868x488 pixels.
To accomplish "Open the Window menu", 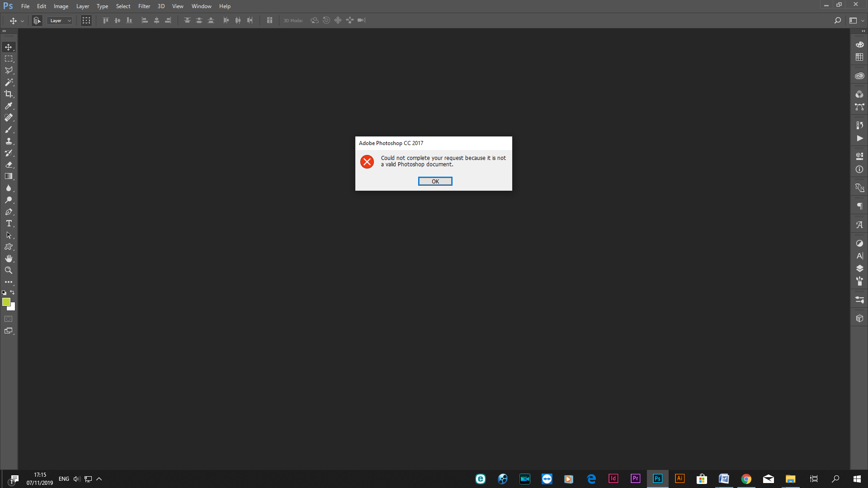I will [201, 6].
